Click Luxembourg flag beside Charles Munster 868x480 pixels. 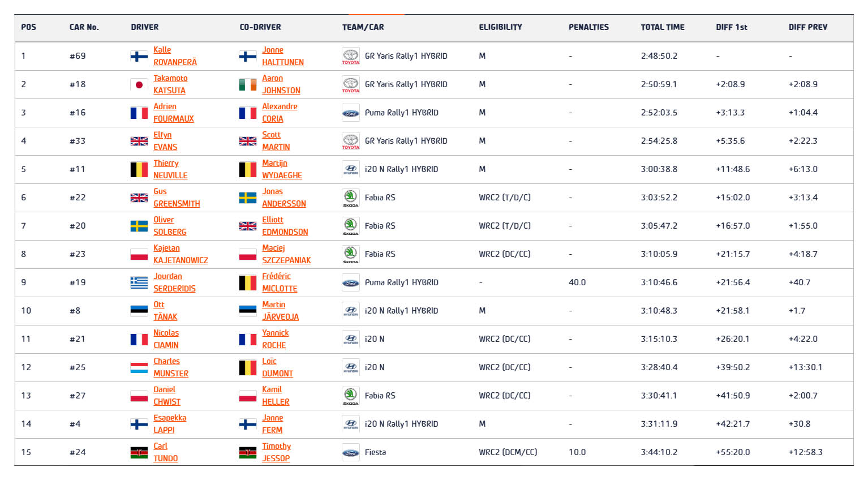tap(139, 367)
